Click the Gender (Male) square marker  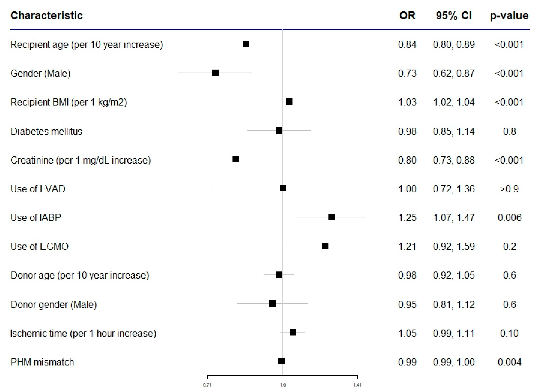click(215, 73)
